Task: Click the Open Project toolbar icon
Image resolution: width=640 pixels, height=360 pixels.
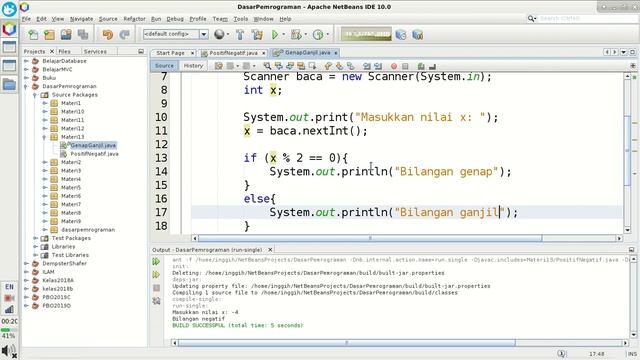Action: pos(66,35)
